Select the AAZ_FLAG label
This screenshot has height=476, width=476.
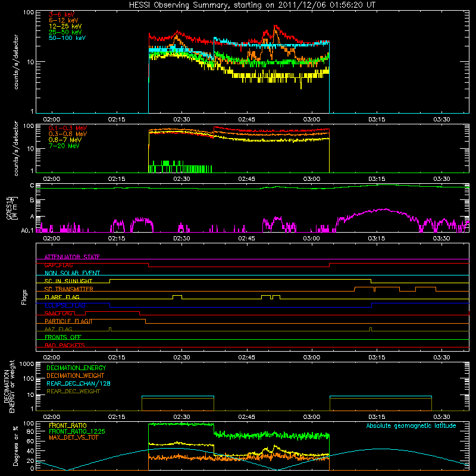pyautogui.click(x=58, y=329)
